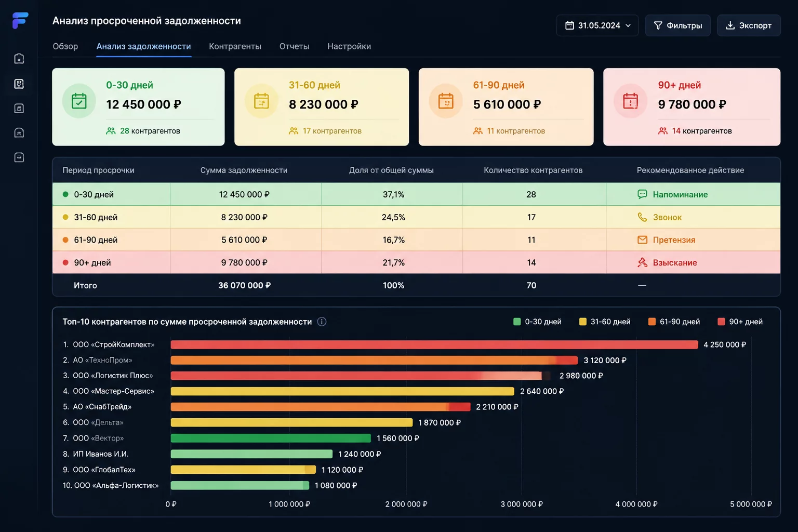
Task: Click the calendar icon in 90+ дней card
Action: pos(630,101)
